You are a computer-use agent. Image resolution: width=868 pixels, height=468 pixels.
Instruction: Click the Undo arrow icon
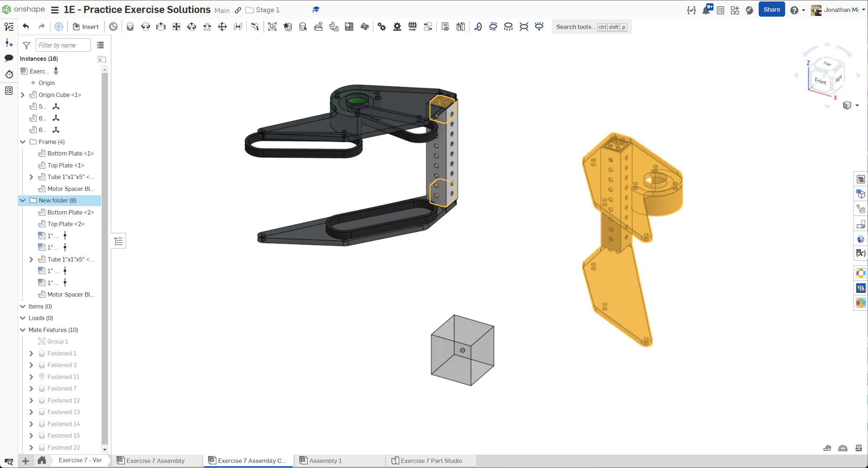tap(26, 26)
